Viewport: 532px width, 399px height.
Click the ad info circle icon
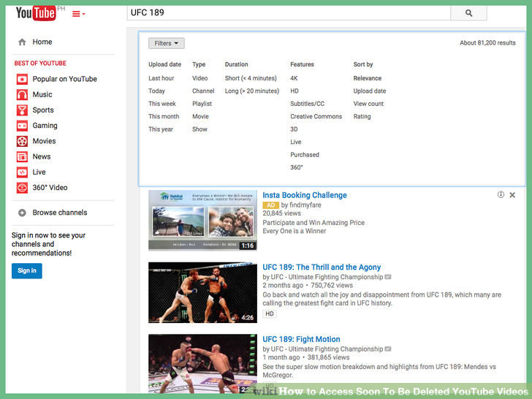[501, 194]
